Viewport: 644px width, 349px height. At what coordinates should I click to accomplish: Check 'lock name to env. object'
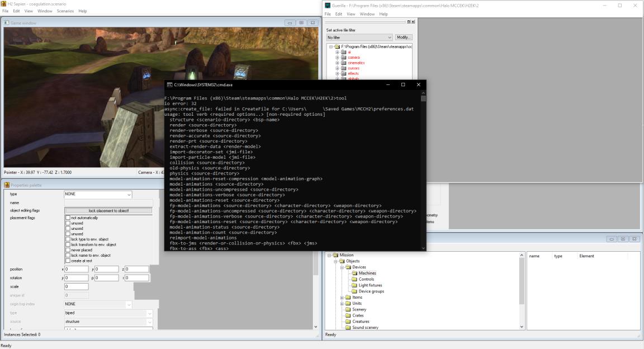click(68, 255)
